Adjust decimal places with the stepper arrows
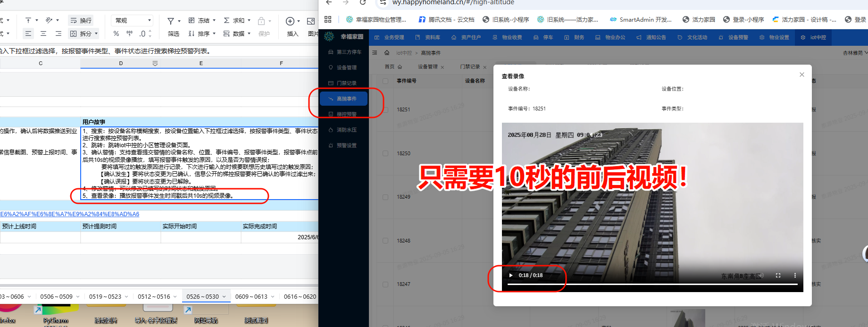 150,34
